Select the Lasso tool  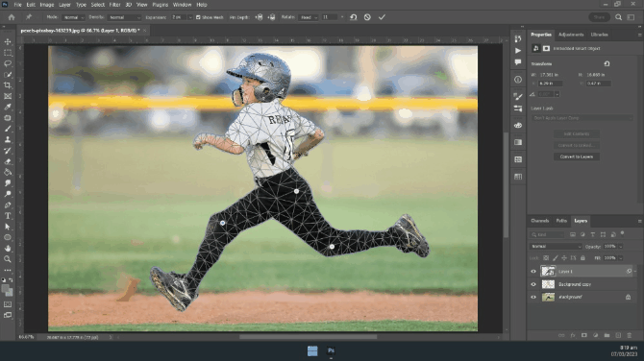[8, 63]
